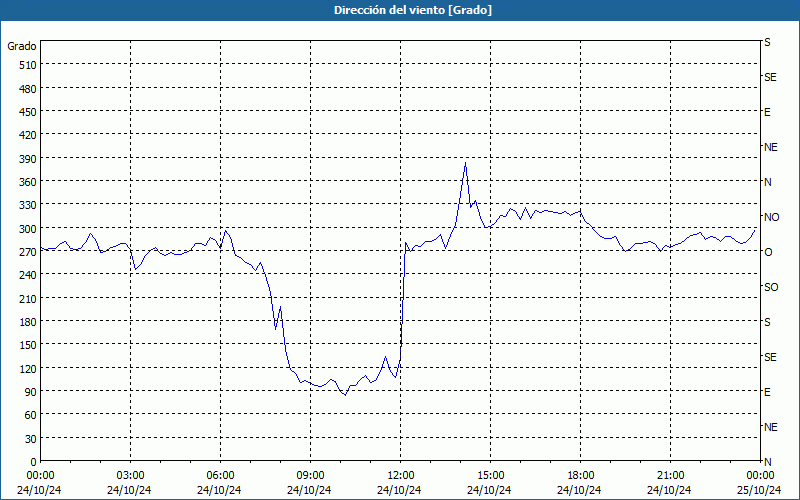Click the 300 value on the degree axis
Screen dimensions: 800x500
click(28, 229)
